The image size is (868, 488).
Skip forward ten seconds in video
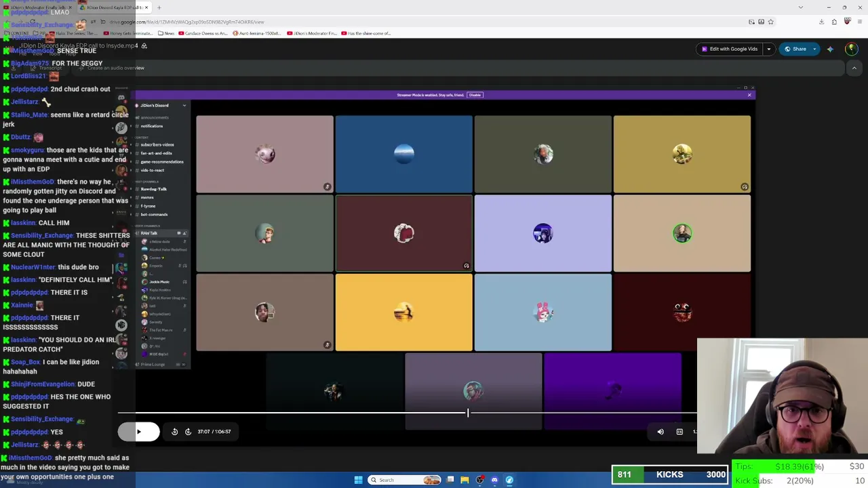[x=188, y=432]
